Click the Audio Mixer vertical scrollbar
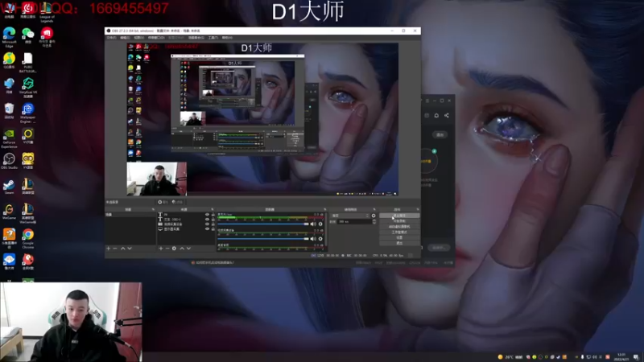This screenshot has height=362, width=644. coord(326,231)
